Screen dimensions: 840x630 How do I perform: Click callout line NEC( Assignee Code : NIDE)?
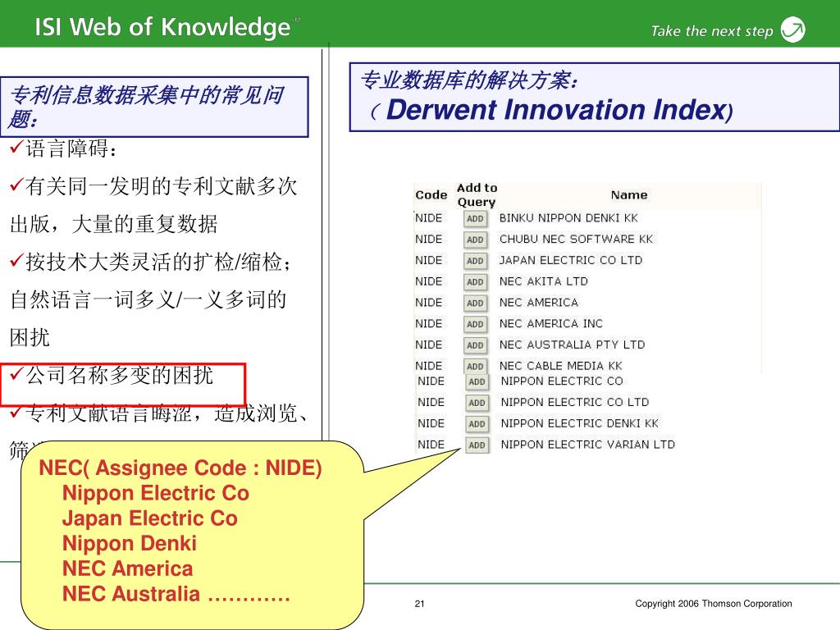click(x=180, y=468)
